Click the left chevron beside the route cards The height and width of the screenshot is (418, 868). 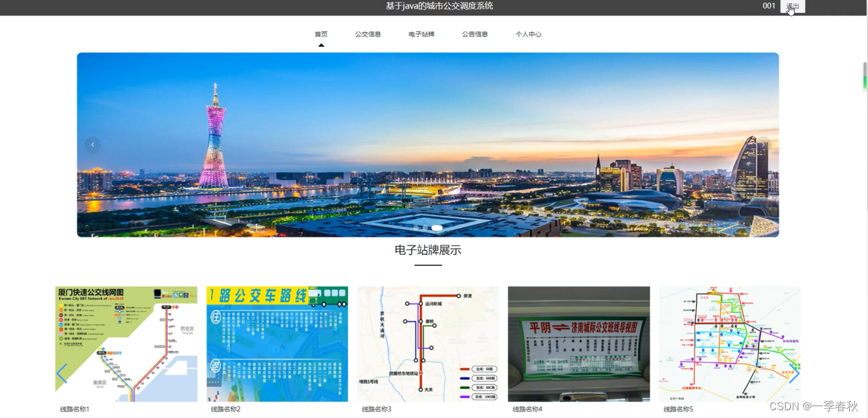(x=62, y=375)
